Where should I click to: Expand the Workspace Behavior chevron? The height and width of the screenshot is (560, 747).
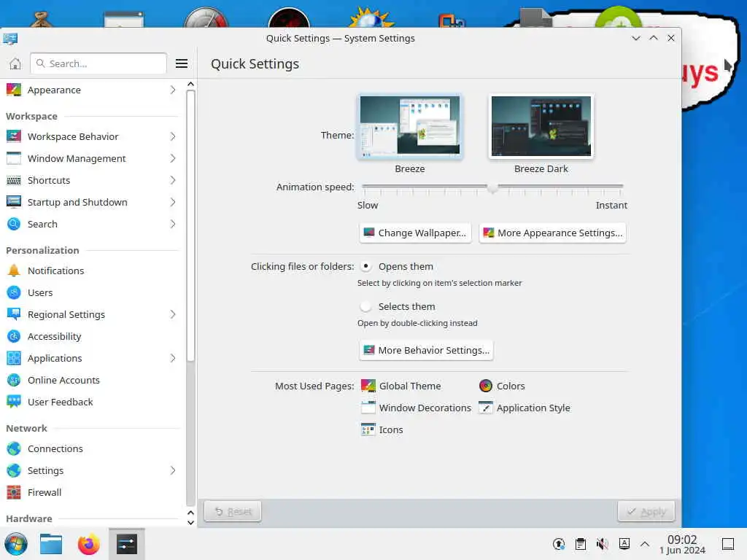point(173,136)
